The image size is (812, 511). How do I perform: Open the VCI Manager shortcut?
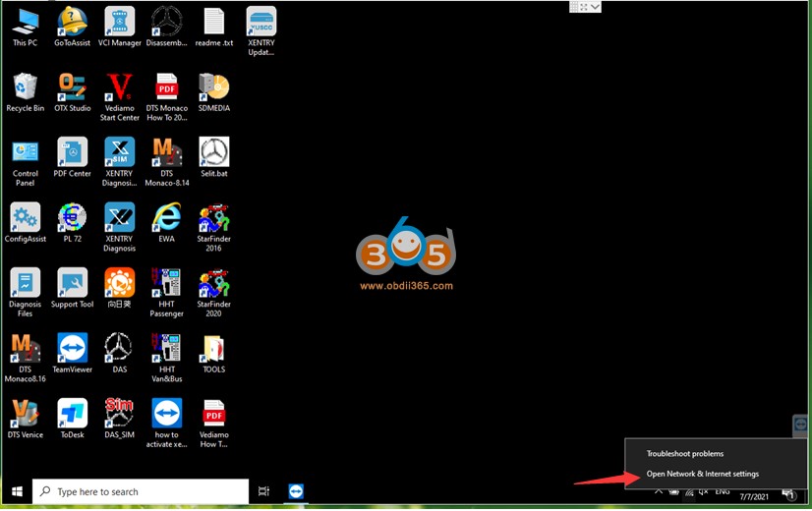120,28
